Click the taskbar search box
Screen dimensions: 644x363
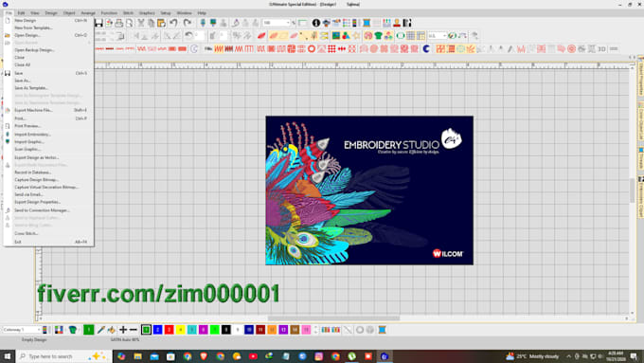click(x=63, y=356)
